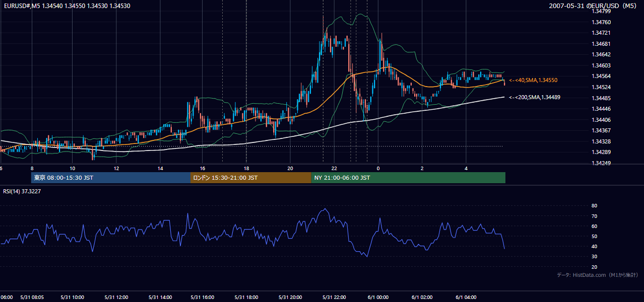Viewport: 644px width, 302px height.
Task: Select the NY 21:00-06:00 JST session bar
Action: pyautogui.click(x=408, y=178)
